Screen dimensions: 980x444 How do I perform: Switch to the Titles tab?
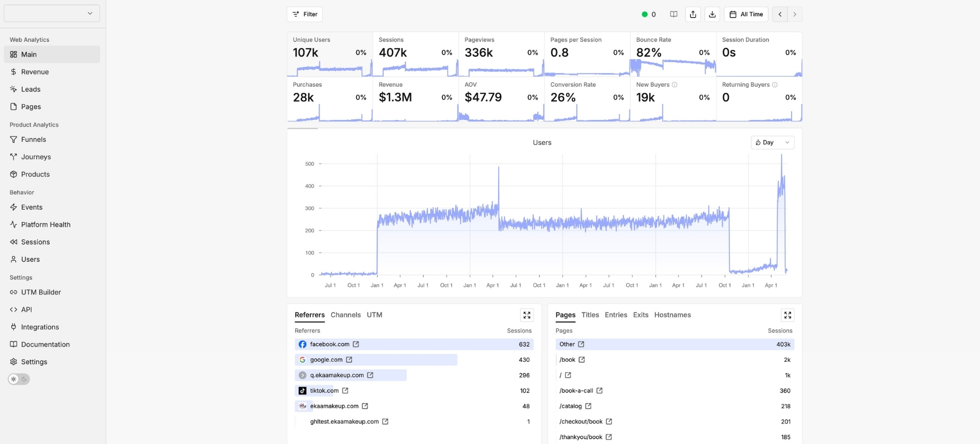click(x=590, y=315)
